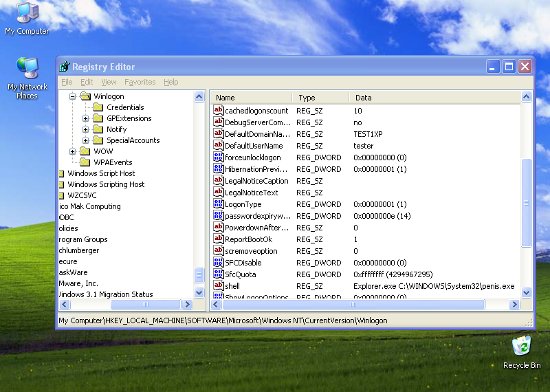Click the string icon beside cachedlogonscount

click(219, 111)
